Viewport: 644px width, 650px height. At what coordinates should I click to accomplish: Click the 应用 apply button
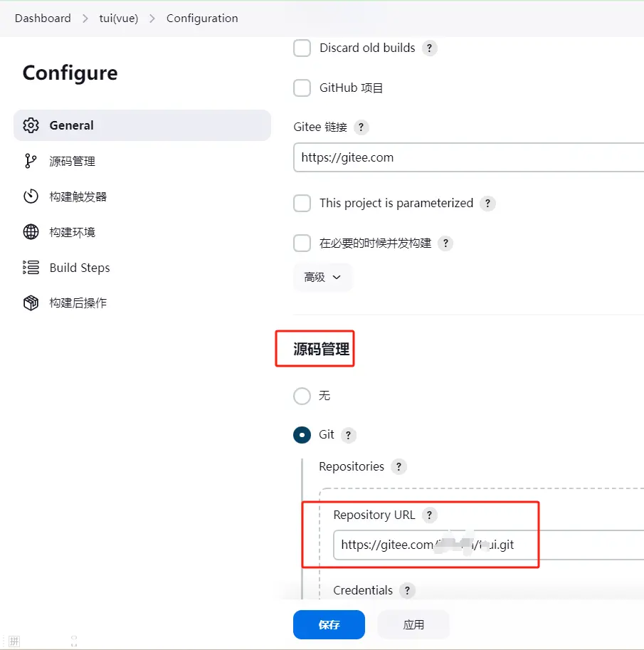(x=413, y=624)
